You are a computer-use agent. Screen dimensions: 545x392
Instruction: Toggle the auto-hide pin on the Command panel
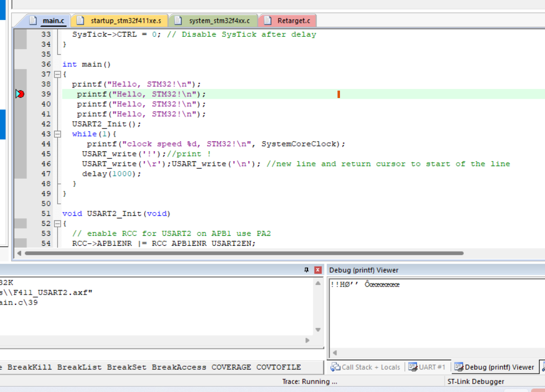(x=307, y=270)
